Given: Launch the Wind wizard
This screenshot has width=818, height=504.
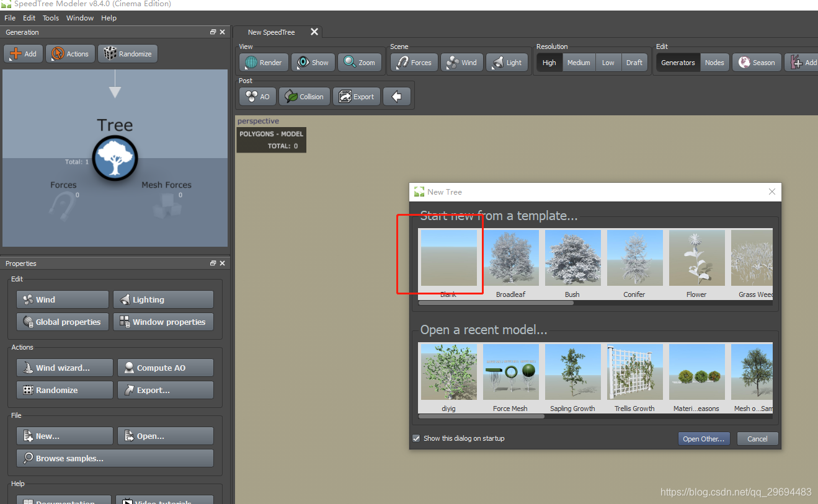Looking at the screenshot, I should point(64,368).
